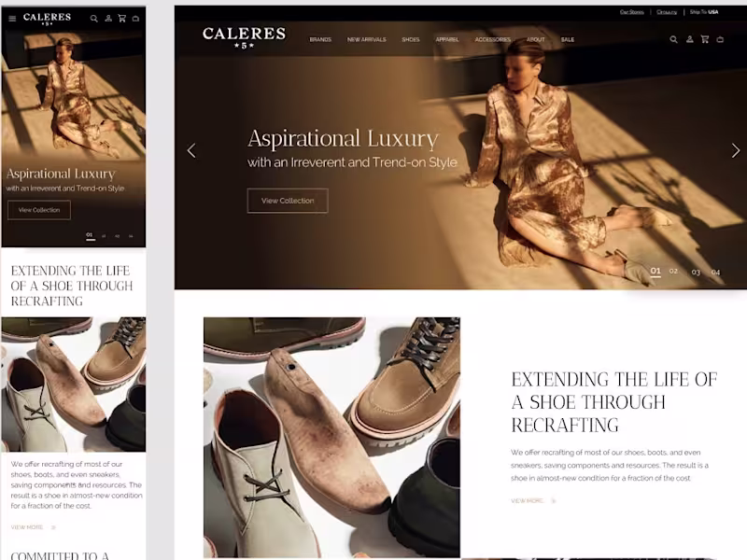Click the desktop header search magnifier icon

coord(673,39)
